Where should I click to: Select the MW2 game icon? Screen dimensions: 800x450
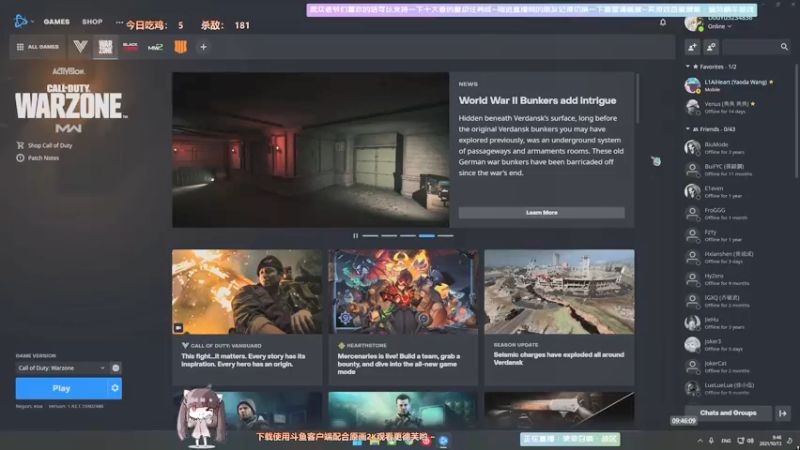(x=155, y=47)
